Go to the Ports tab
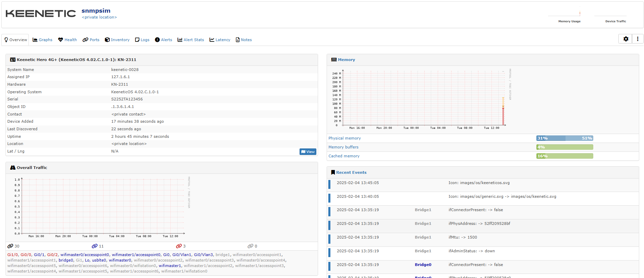 click(91, 40)
